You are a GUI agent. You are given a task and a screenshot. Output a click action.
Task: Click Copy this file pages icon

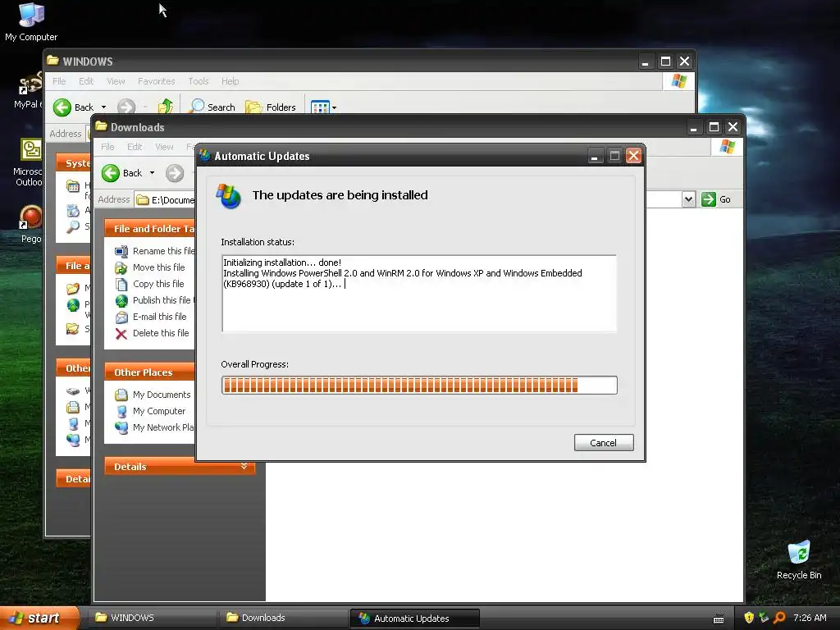pyautogui.click(x=121, y=284)
